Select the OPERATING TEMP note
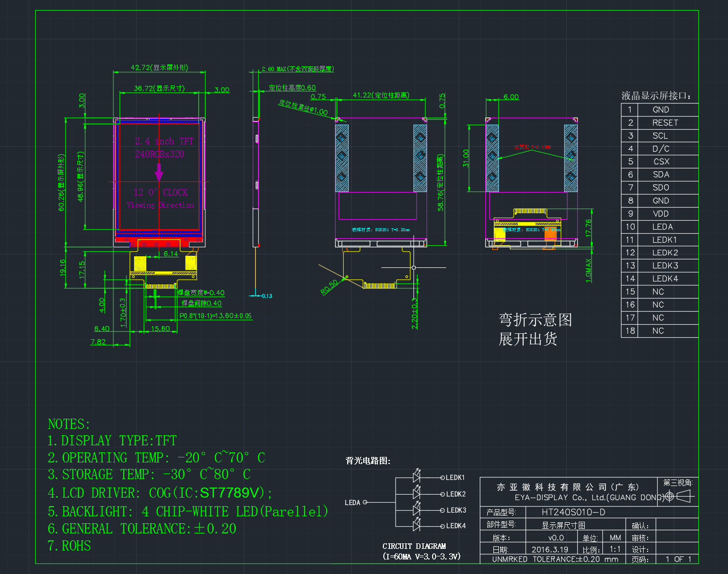This screenshot has height=574, width=728. pos(156,458)
